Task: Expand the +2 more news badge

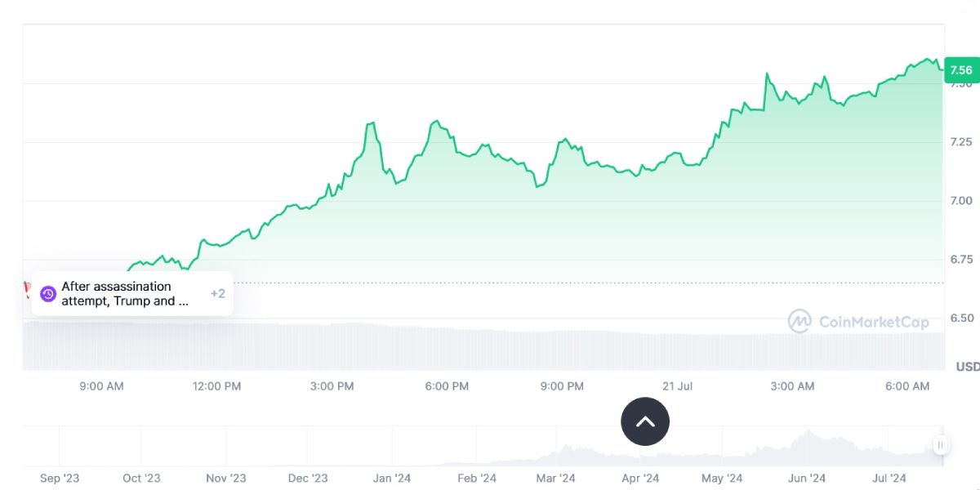Action: 217,294
